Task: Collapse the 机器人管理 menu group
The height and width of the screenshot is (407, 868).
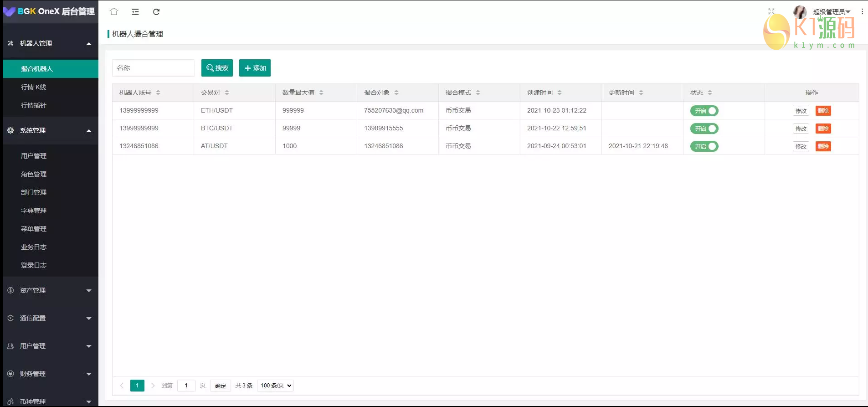Action: 89,44
